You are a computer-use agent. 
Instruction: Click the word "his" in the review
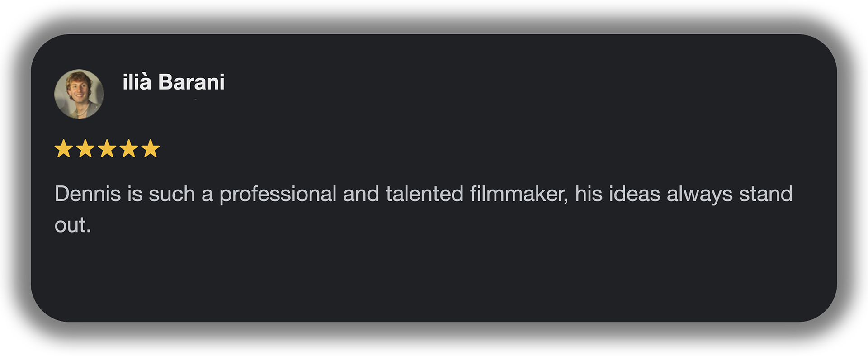click(589, 194)
